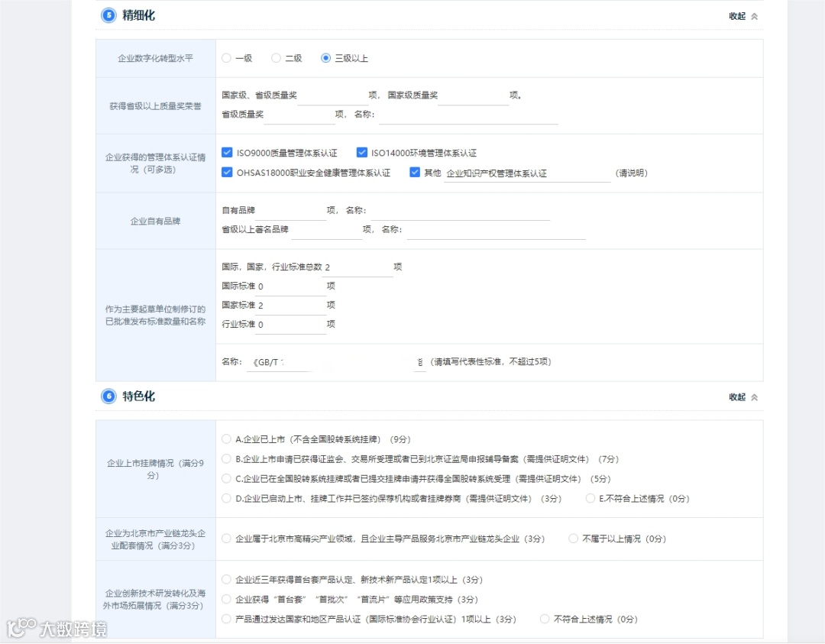This screenshot has height=644, width=825.
Task: Click the standard 名称 field with GB/T
Action: click(x=336, y=363)
